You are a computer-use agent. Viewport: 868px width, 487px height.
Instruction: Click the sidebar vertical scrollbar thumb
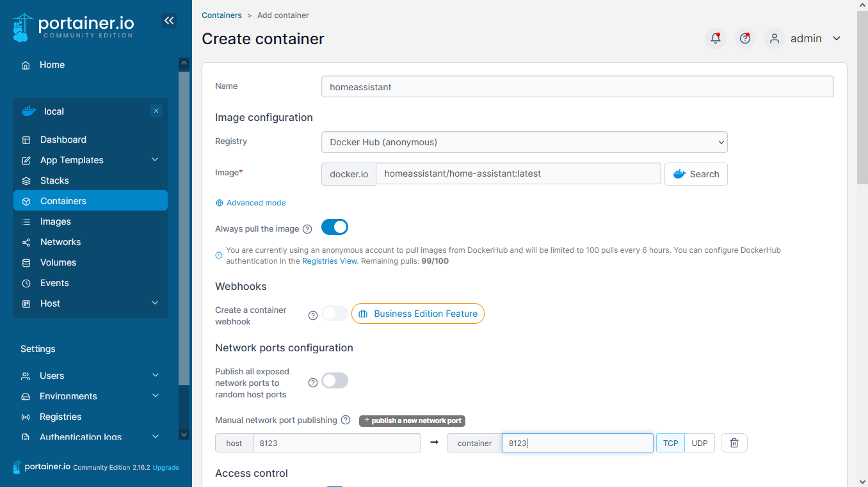coord(184,227)
